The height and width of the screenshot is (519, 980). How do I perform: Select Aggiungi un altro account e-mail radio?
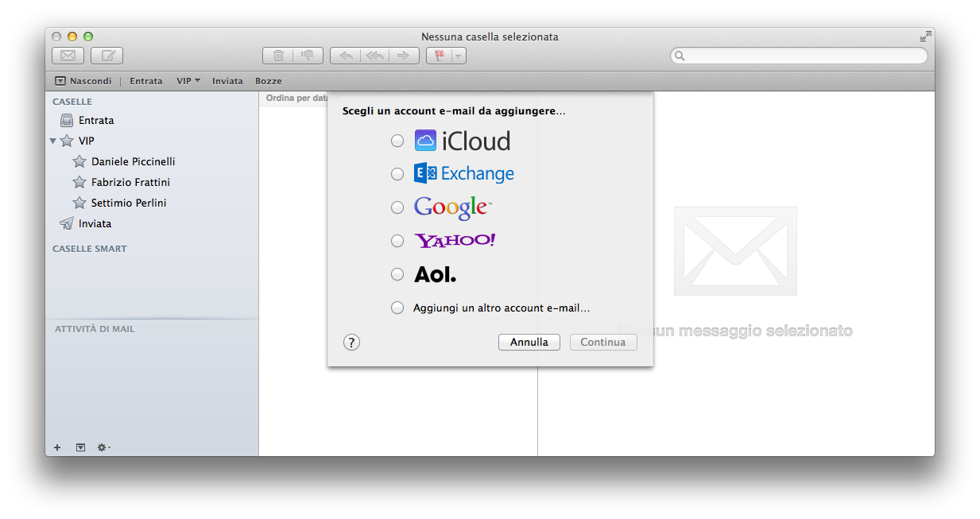point(397,308)
